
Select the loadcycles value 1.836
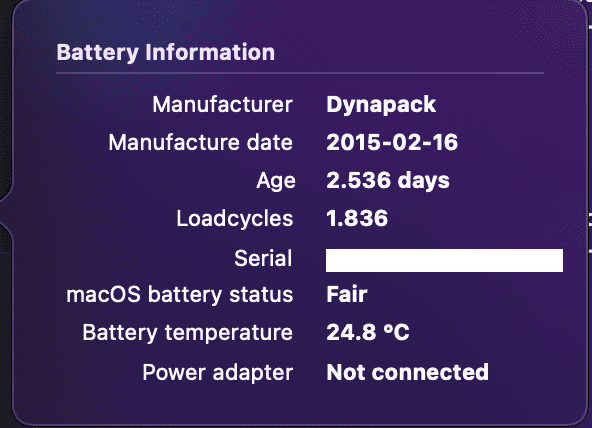(x=357, y=218)
